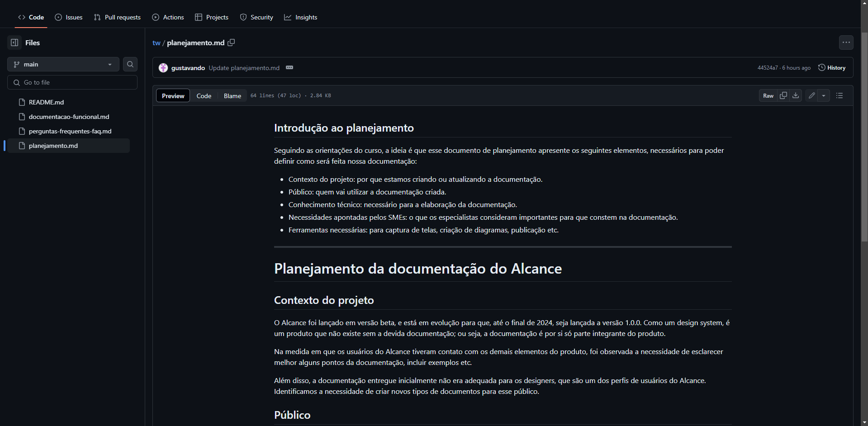Copy raw file contents icon
The height and width of the screenshot is (426, 868).
coord(783,95)
